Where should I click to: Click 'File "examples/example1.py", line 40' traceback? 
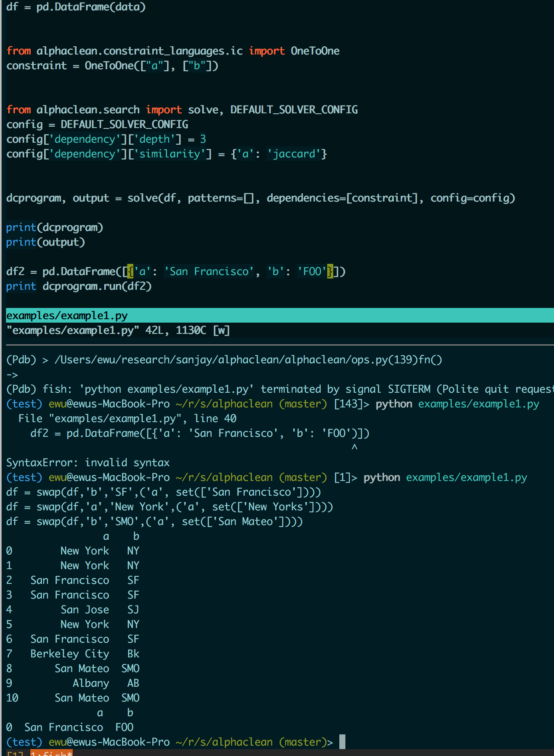pyautogui.click(x=127, y=419)
